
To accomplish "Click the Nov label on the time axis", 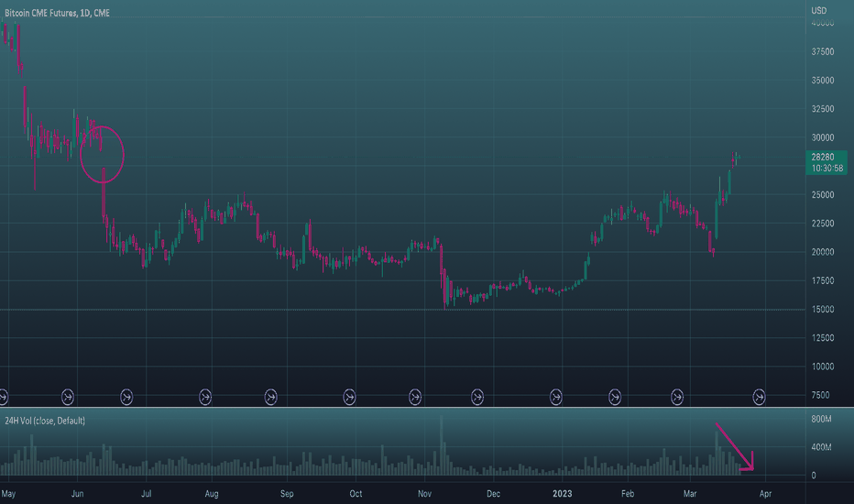I will (424, 494).
